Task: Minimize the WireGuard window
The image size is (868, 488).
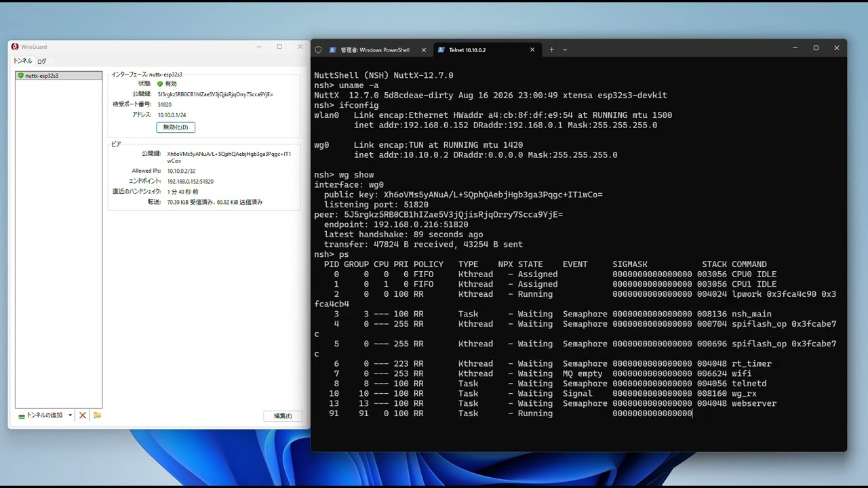Action: pyautogui.click(x=258, y=47)
